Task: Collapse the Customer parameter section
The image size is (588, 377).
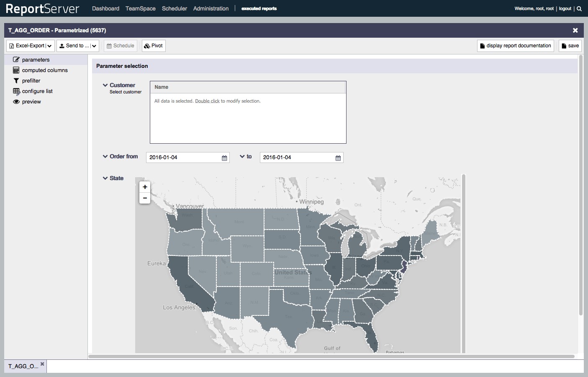Action: point(105,85)
